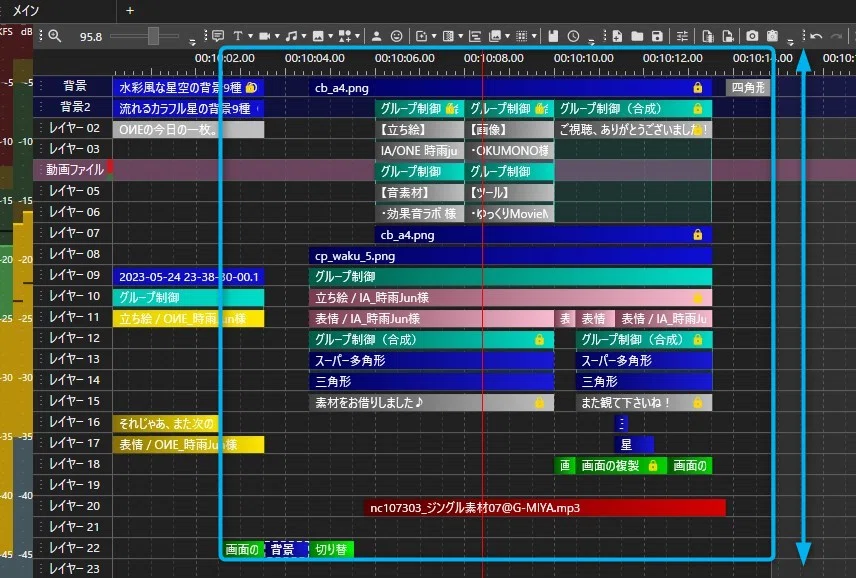The image size is (856, 578).
Task: Toggle visibility of 背景 layer header
Action: [x=74, y=86]
